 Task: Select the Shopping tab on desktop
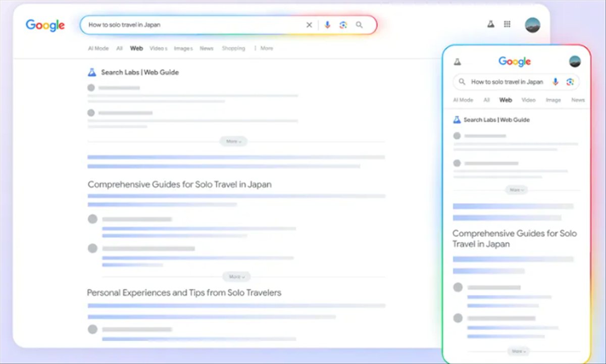(x=233, y=48)
